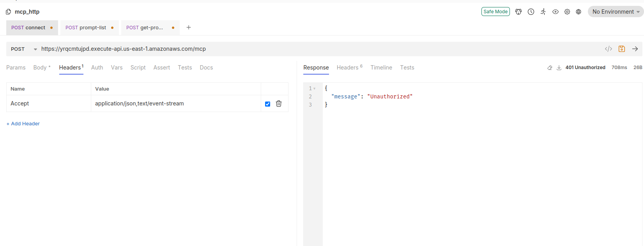The width and height of the screenshot is (644, 246).
Task: Click the Safe Mode button
Action: pyautogui.click(x=495, y=12)
